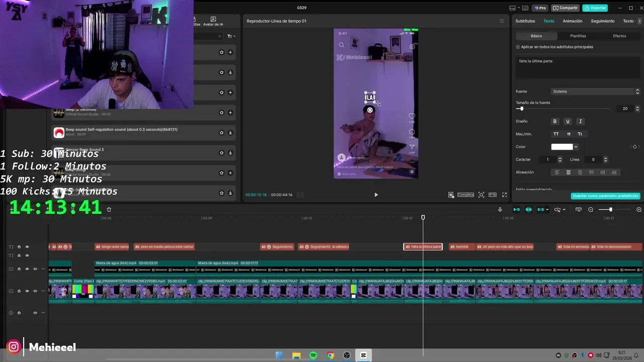Click the font size value stepper
Viewport: 644px width, 362px height.
tap(637, 109)
